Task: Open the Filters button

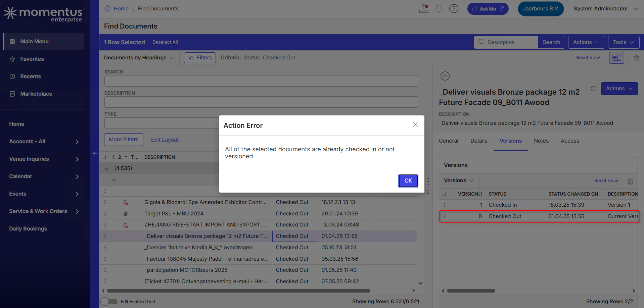Action: [200, 58]
